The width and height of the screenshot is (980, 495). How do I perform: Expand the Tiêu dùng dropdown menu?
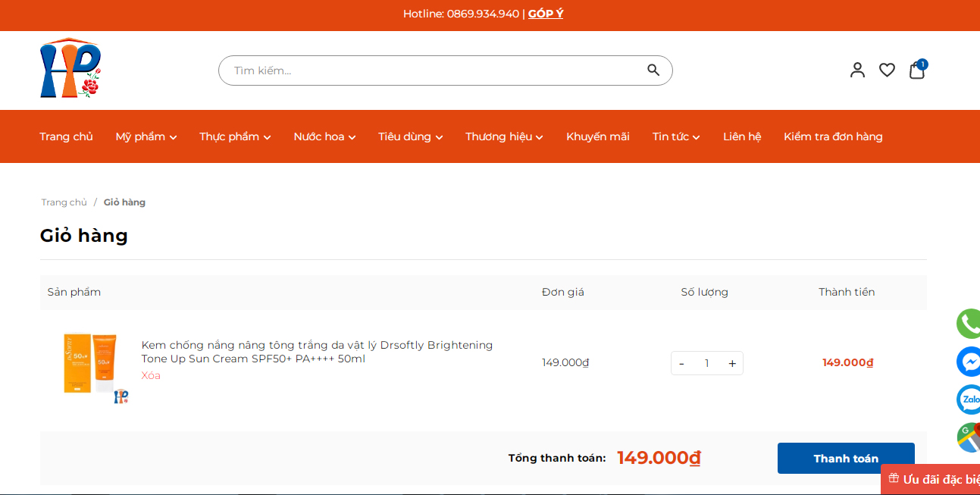(x=411, y=136)
